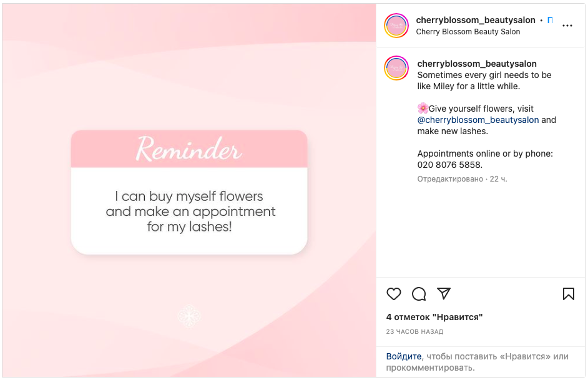Open the Cherry Blossom Beauty Salon location
The image size is (588, 380).
click(x=468, y=32)
